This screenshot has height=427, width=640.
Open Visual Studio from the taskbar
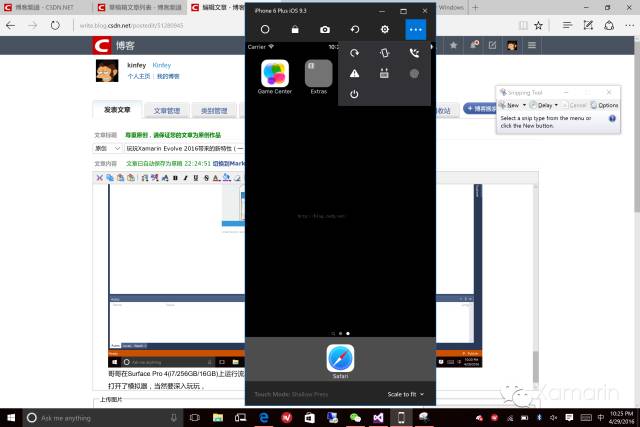[x=378, y=418]
